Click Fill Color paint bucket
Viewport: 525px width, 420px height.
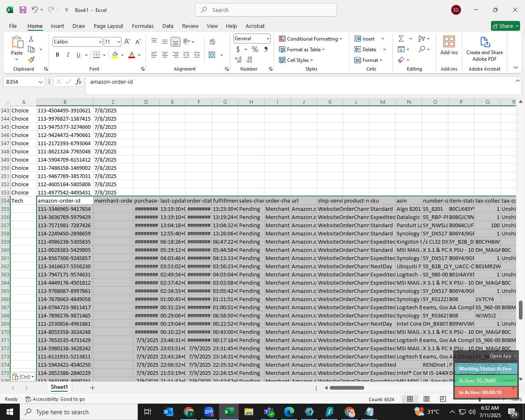tap(115, 55)
